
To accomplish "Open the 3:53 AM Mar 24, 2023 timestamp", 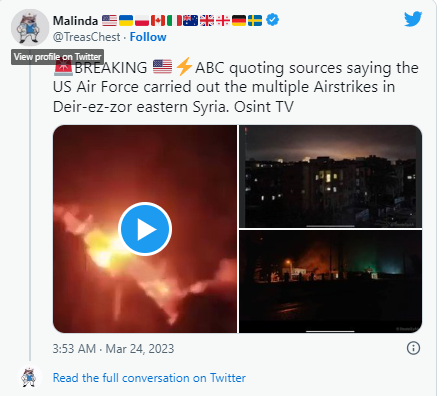I will [113, 349].
